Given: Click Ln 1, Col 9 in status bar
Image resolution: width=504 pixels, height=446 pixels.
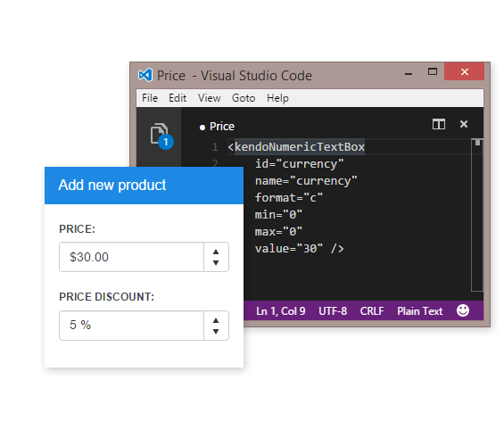Looking at the screenshot, I should [x=281, y=310].
